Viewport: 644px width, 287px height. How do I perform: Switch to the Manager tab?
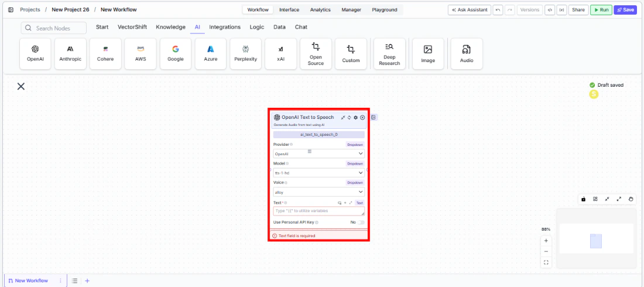[351, 10]
